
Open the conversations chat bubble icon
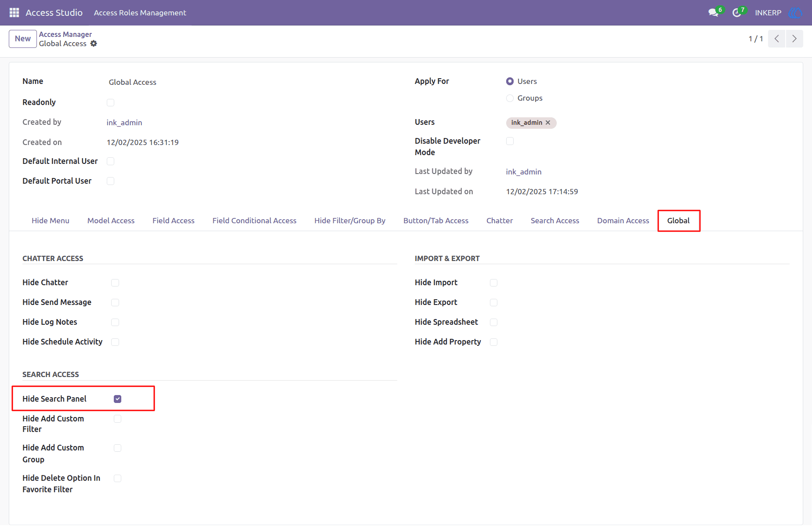pyautogui.click(x=714, y=13)
